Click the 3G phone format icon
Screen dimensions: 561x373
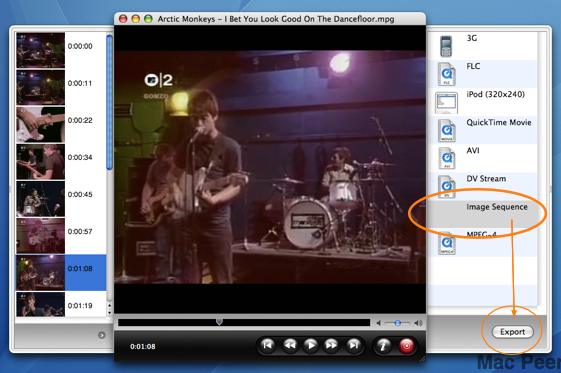click(x=445, y=46)
